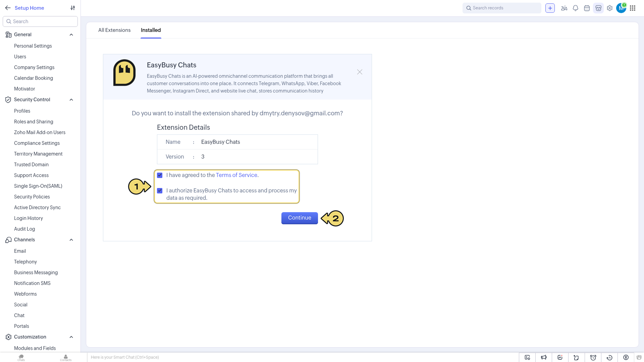Open Calendar Booking in sidebar

pos(34,78)
